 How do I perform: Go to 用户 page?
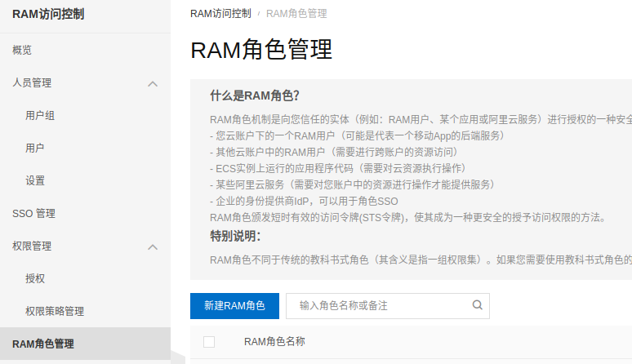[34, 149]
